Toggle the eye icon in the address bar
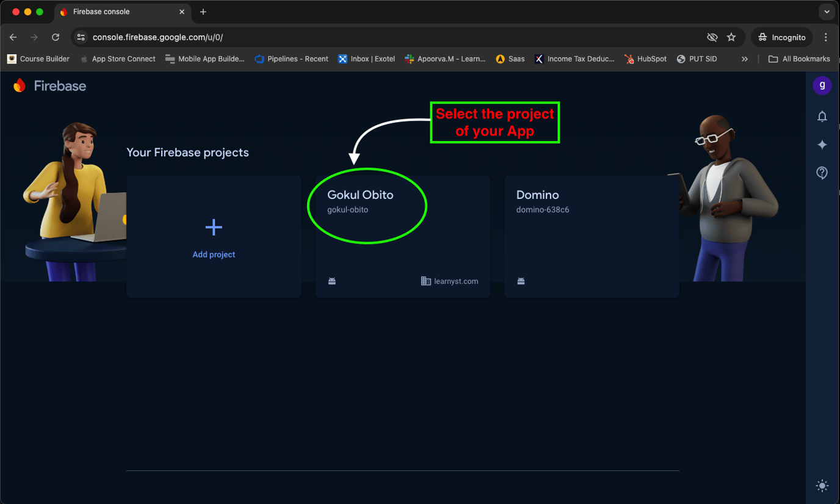 click(x=712, y=37)
